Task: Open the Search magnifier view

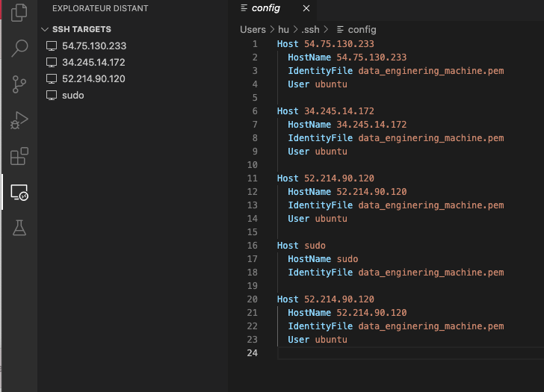Action: coord(19,49)
